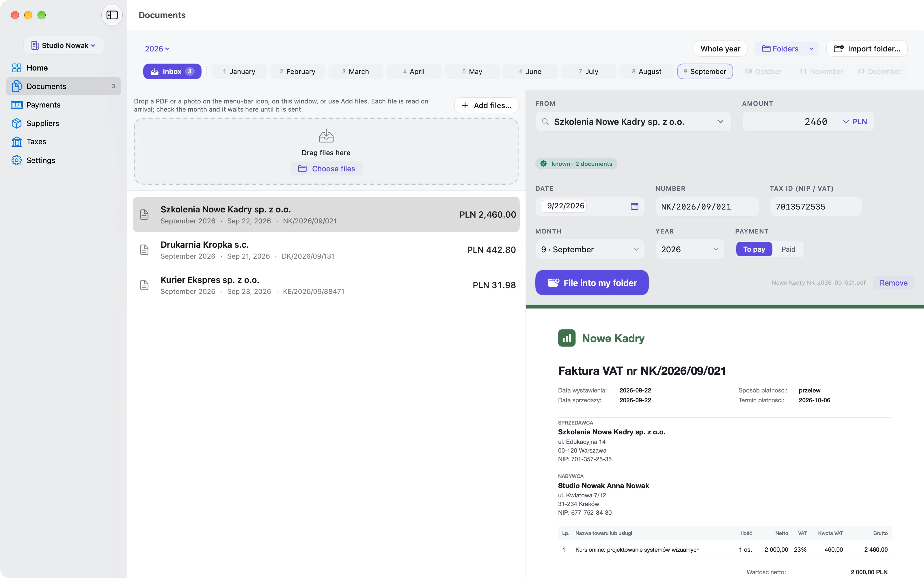Open the calendar picker icon in Date field

click(x=634, y=206)
